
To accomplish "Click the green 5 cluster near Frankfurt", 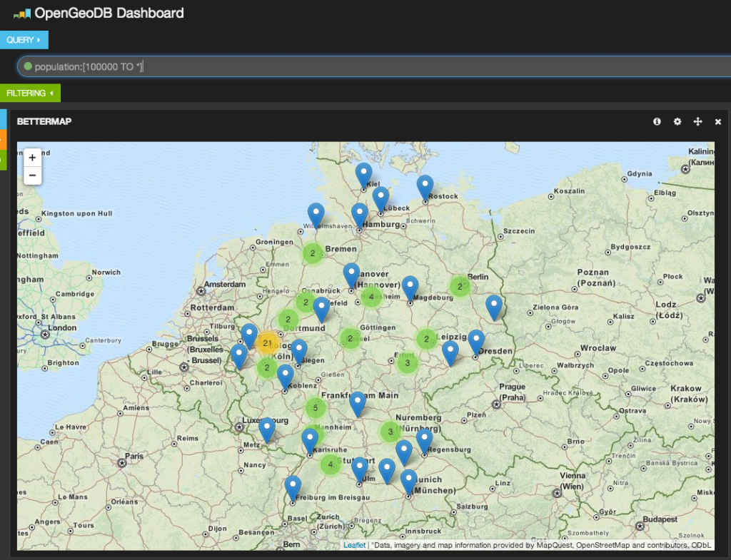I will click(x=315, y=407).
